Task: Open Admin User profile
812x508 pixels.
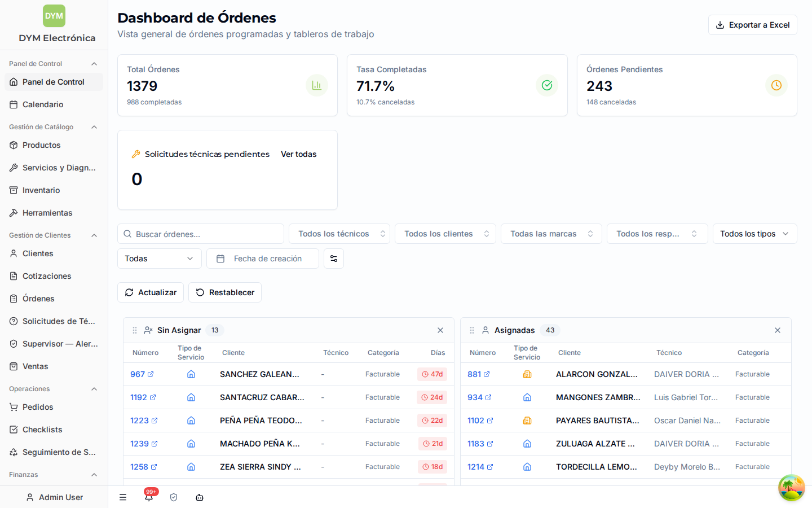Action: (54, 497)
